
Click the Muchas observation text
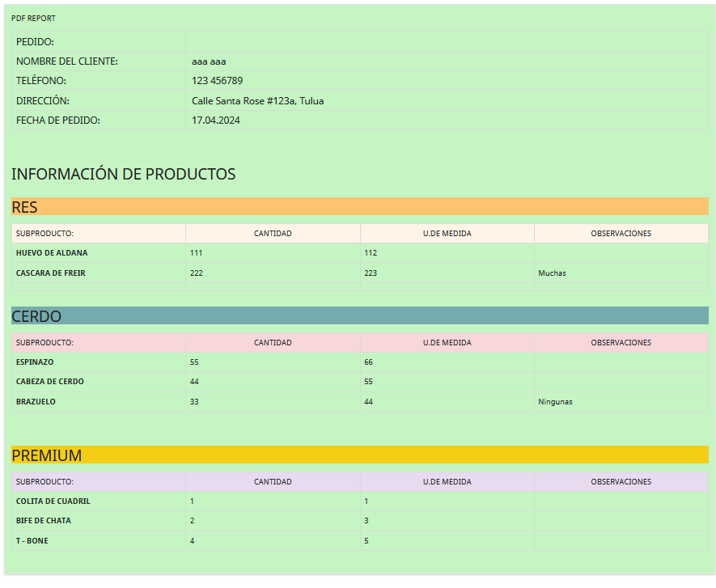[x=552, y=273]
